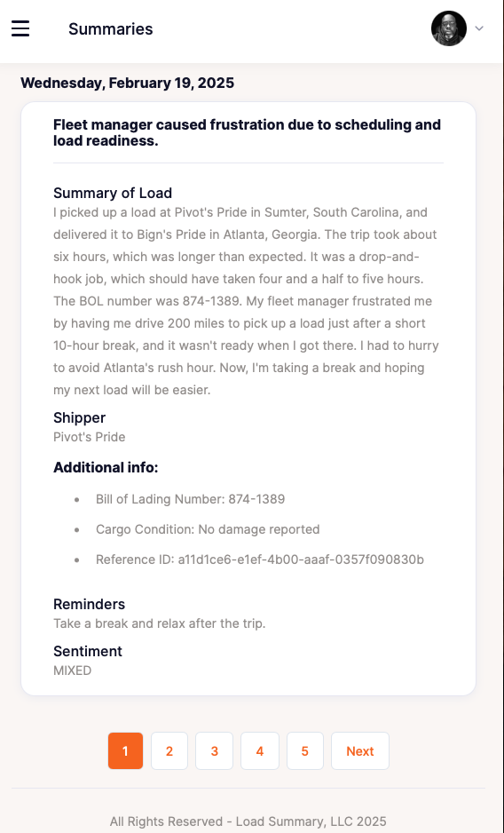Go to pagination page 1
Screen dimensions: 504x833
[125, 750]
